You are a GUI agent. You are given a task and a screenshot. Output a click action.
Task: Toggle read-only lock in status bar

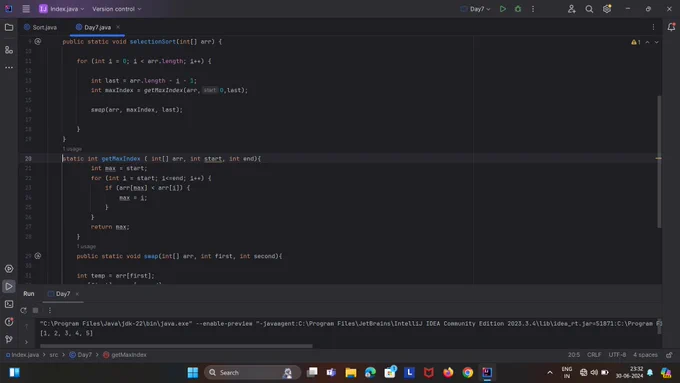(x=669, y=355)
